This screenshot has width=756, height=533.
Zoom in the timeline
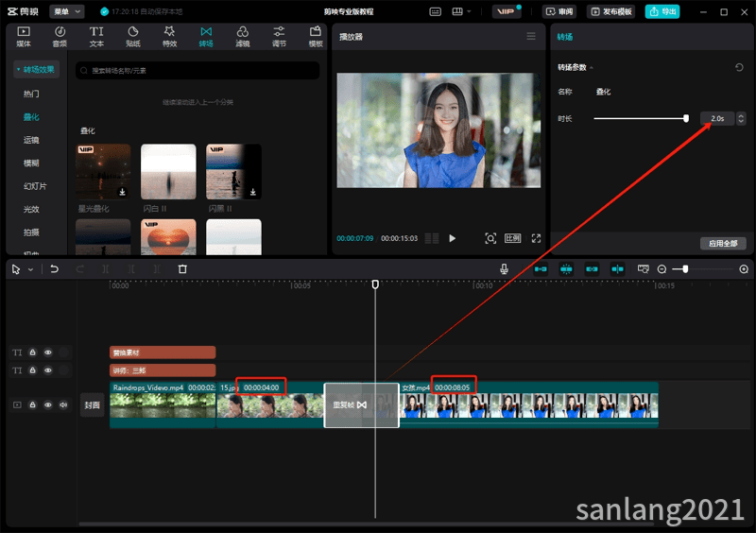click(x=744, y=269)
